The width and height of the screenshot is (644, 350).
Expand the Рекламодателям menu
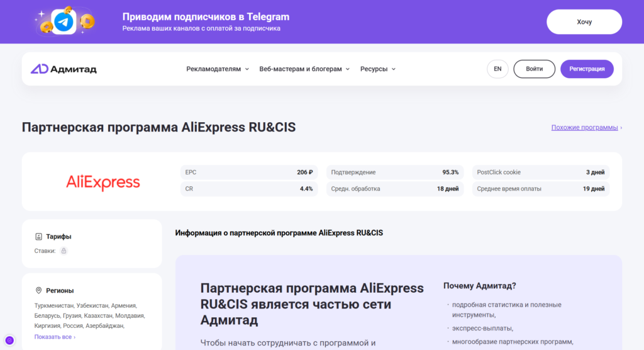[x=217, y=69]
